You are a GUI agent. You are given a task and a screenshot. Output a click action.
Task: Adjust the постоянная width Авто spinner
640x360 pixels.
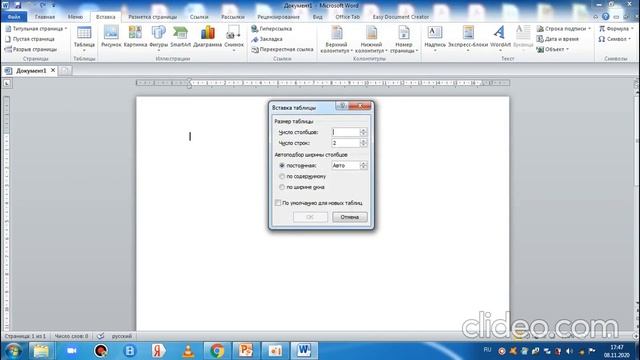363,166
